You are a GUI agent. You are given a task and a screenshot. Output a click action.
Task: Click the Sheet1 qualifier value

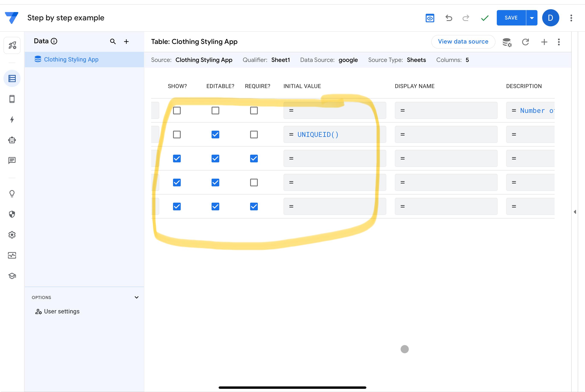pos(280,60)
